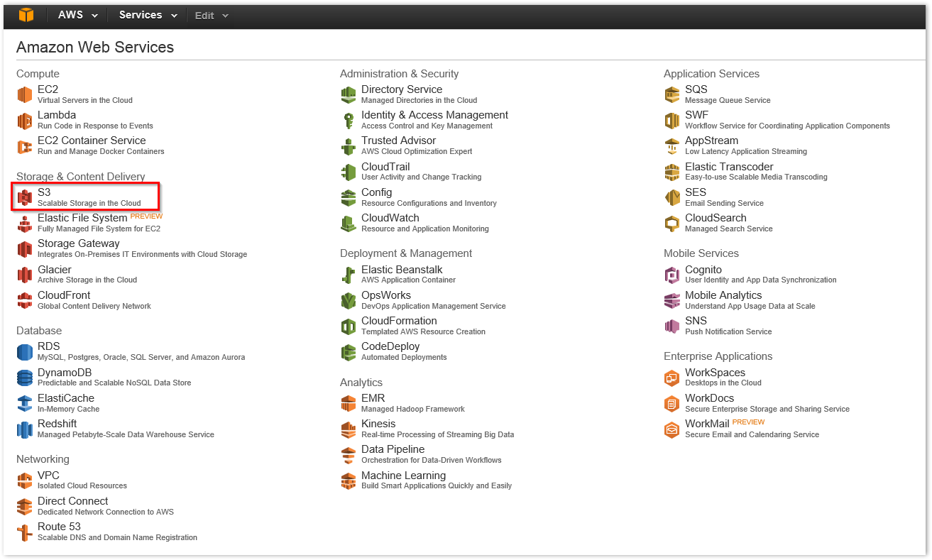Image resolution: width=932 pixels, height=560 pixels.
Task: Open the WorkMail envelope icon
Action: click(x=672, y=429)
